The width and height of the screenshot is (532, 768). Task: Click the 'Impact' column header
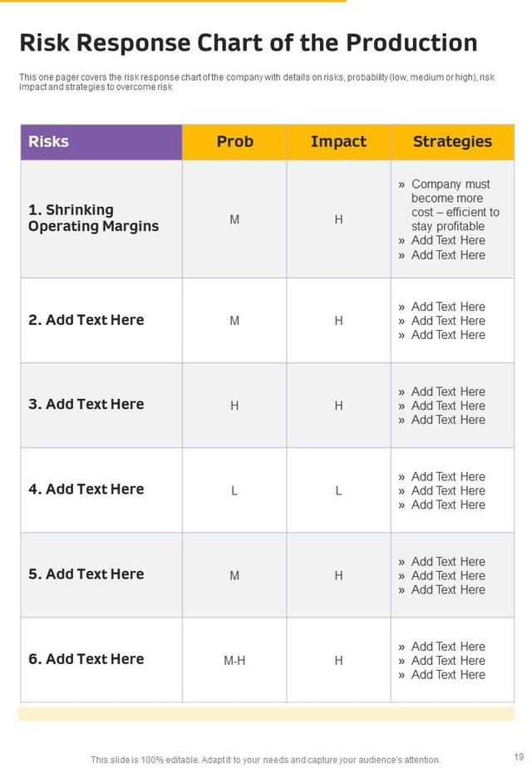pyautogui.click(x=338, y=142)
